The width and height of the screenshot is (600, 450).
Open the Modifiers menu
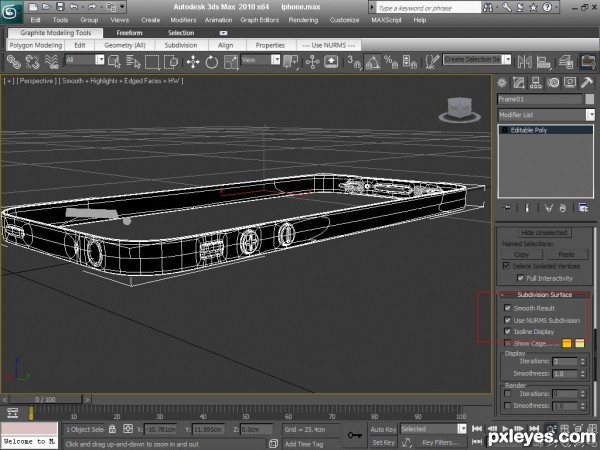coord(183,20)
